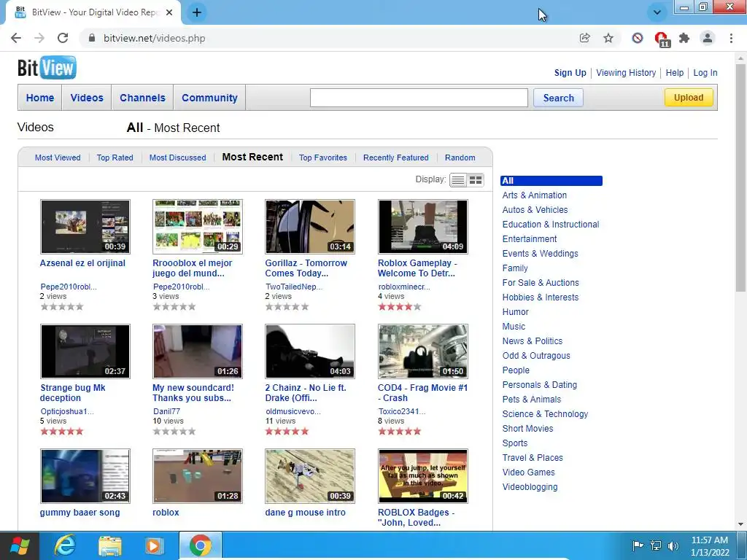Select the Top Rated tab
Image resolution: width=747 pixels, height=560 pixels.
[115, 157]
